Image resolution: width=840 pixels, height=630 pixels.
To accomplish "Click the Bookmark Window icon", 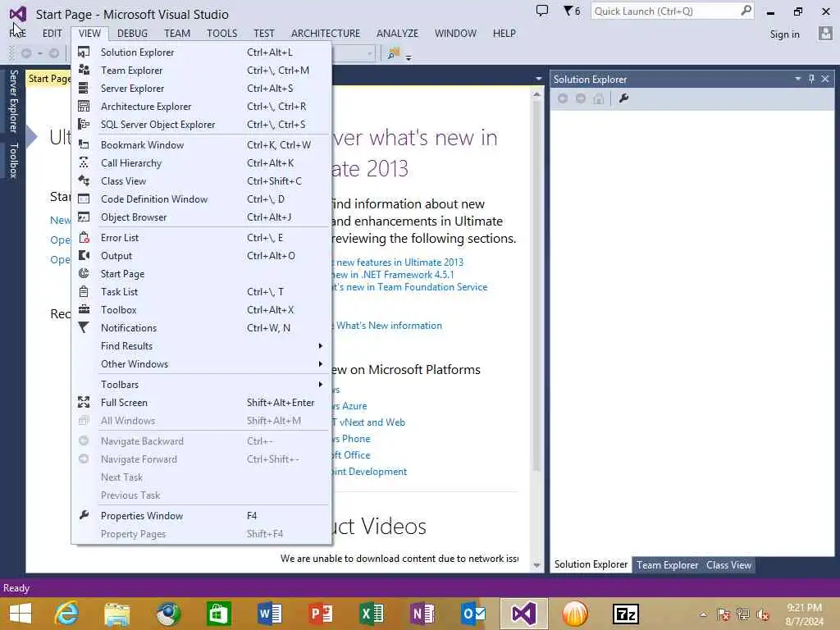I will point(84,144).
